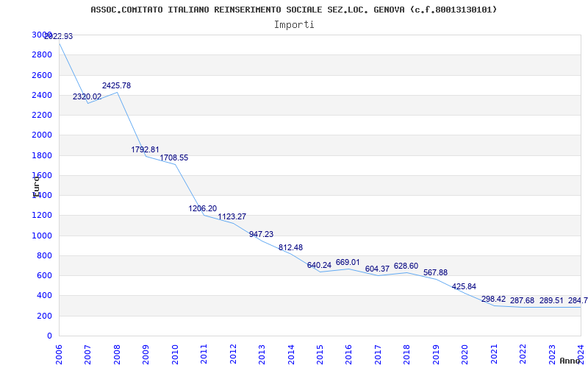Select the year 2023 axis label
The height and width of the screenshot is (368, 588).
[x=552, y=355]
